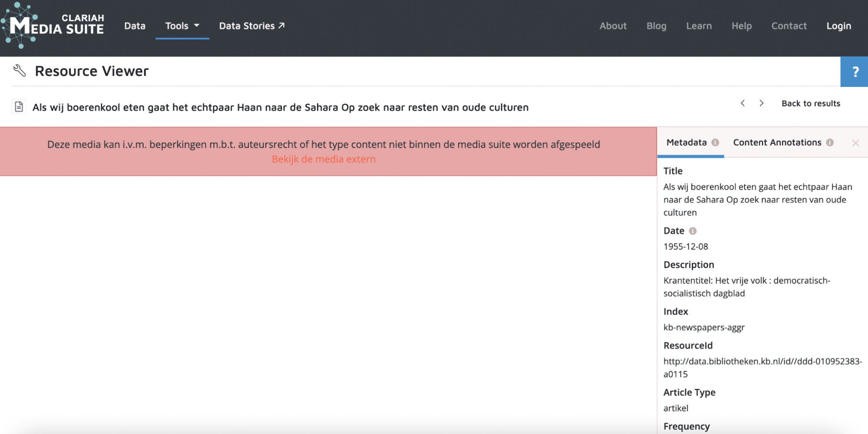The width and height of the screenshot is (868, 434).
Task: Click the wrench icon beside Resource Viewer
Action: 20,70
